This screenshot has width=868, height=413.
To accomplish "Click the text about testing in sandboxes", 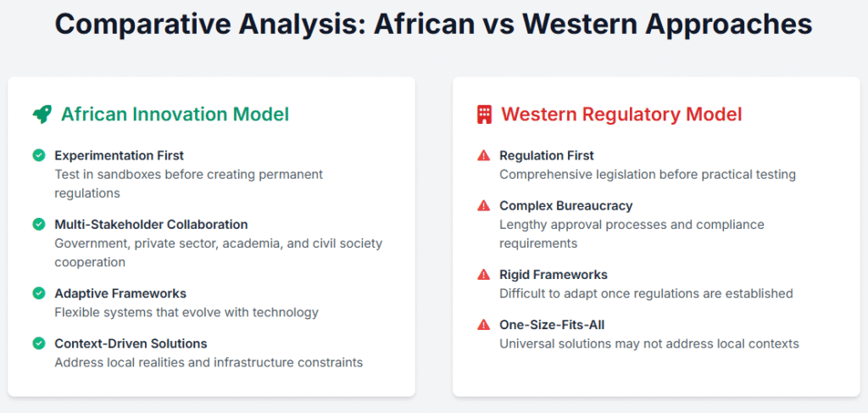I will pyautogui.click(x=189, y=184).
